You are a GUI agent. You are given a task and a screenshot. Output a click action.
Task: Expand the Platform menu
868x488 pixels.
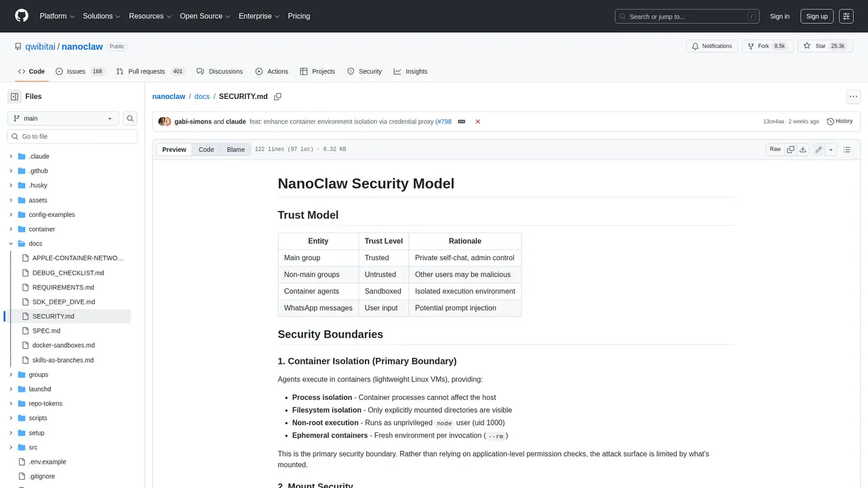pos(57,16)
